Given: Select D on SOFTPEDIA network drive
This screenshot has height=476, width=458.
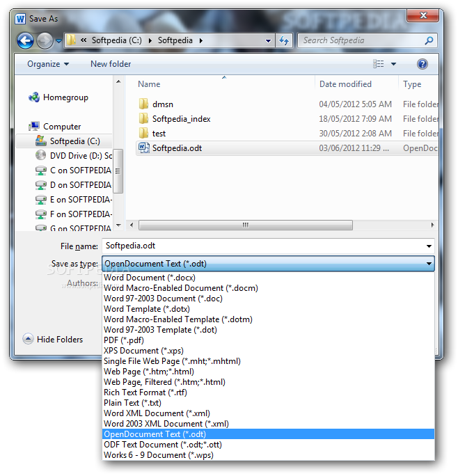Looking at the screenshot, I should pyautogui.click(x=74, y=185).
